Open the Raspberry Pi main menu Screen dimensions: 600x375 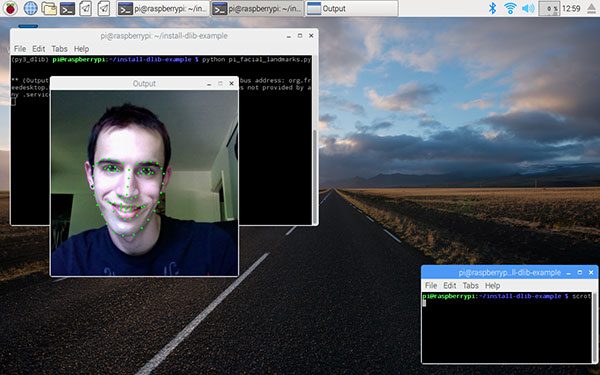point(10,8)
